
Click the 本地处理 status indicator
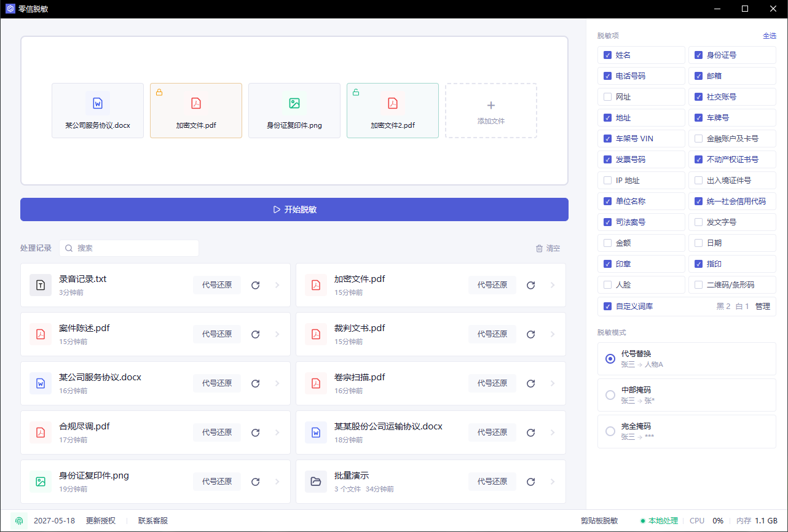point(659,521)
